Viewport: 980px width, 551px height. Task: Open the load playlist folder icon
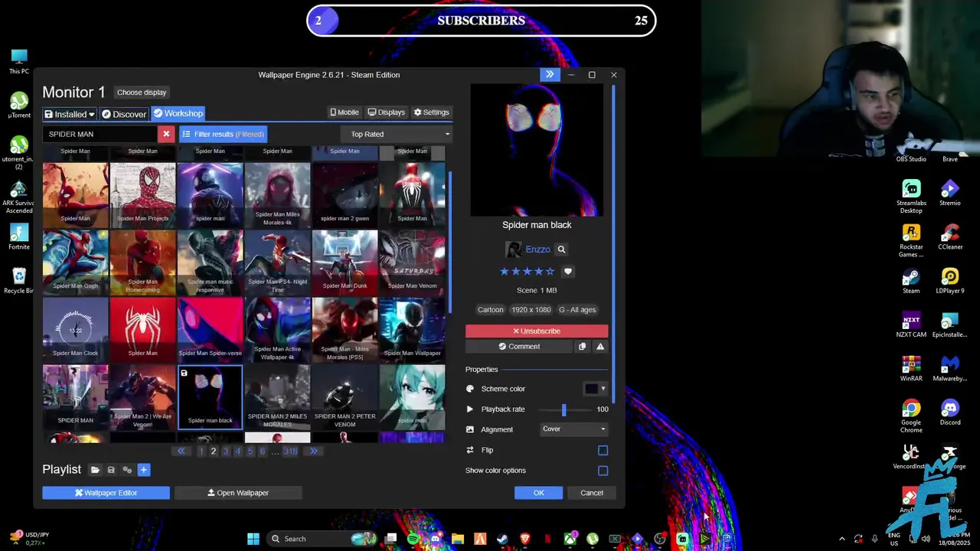(x=95, y=470)
